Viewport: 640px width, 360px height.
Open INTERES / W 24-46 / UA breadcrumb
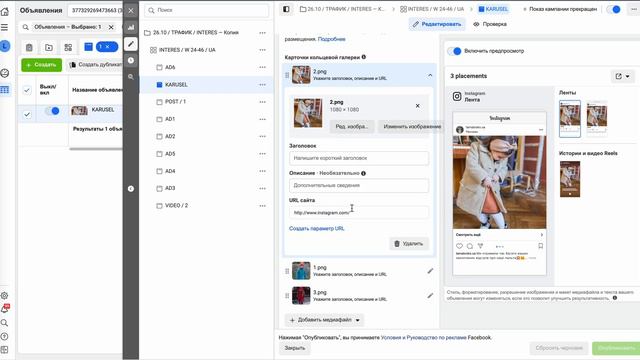pyautogui.click(x=432, y=9)
